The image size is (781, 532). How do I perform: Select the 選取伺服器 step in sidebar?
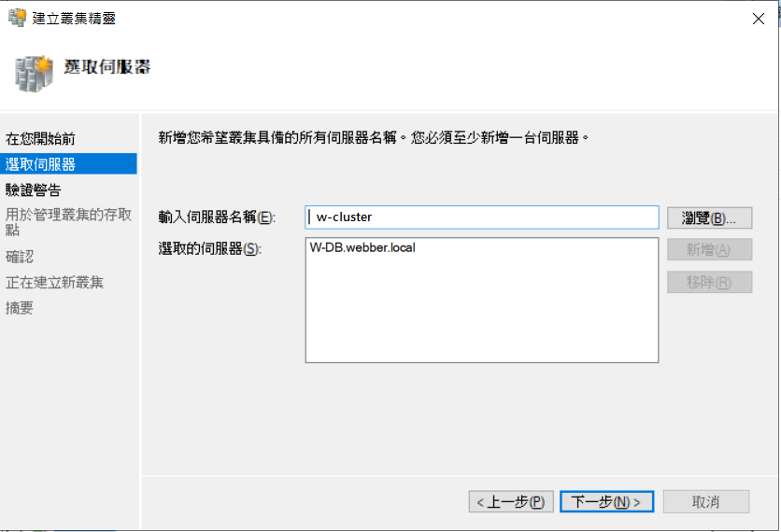tap(40, 164)
